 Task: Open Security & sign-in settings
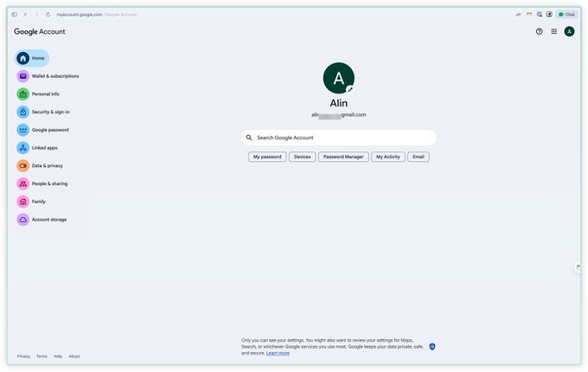tap(43, 112)
